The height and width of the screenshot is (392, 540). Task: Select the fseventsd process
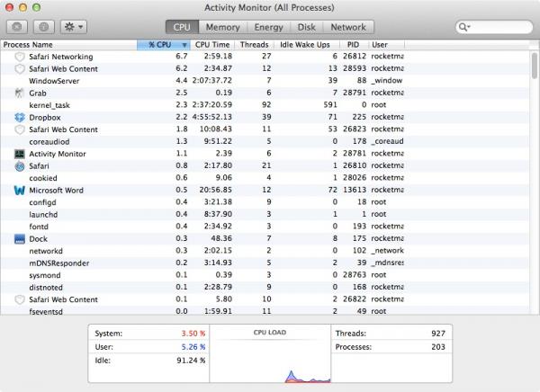coord(265,311)
